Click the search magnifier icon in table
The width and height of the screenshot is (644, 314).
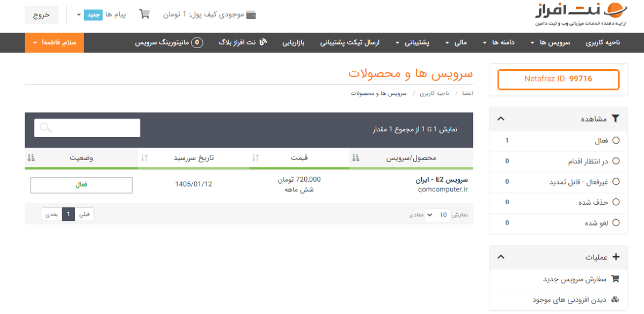point(46,128)
